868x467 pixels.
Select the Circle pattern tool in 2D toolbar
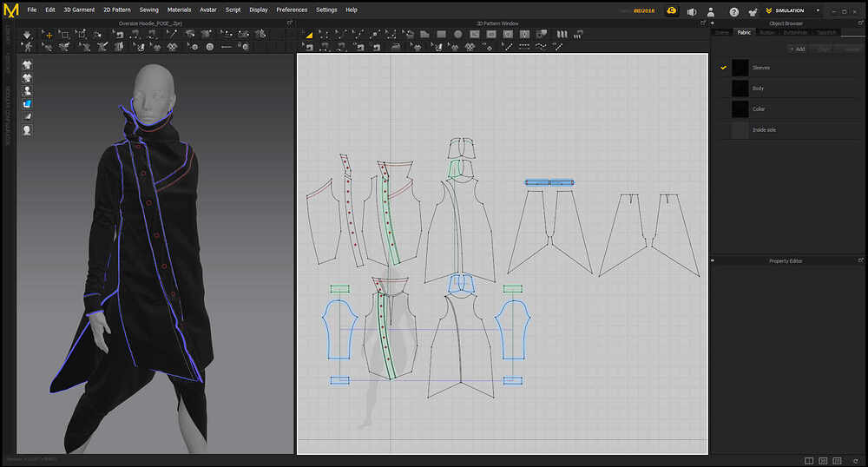click(457, 35)
